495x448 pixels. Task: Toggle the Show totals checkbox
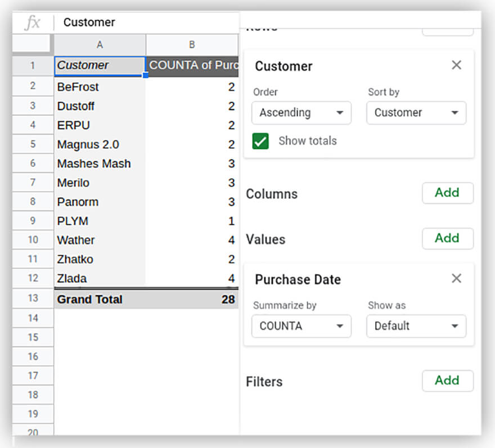(260, 141)
